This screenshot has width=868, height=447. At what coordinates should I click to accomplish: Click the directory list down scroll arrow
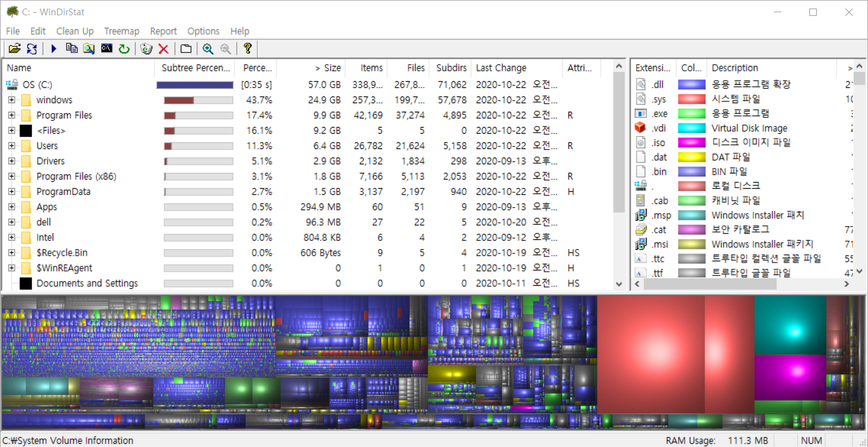pyautogui.click(x=619, y=284)
